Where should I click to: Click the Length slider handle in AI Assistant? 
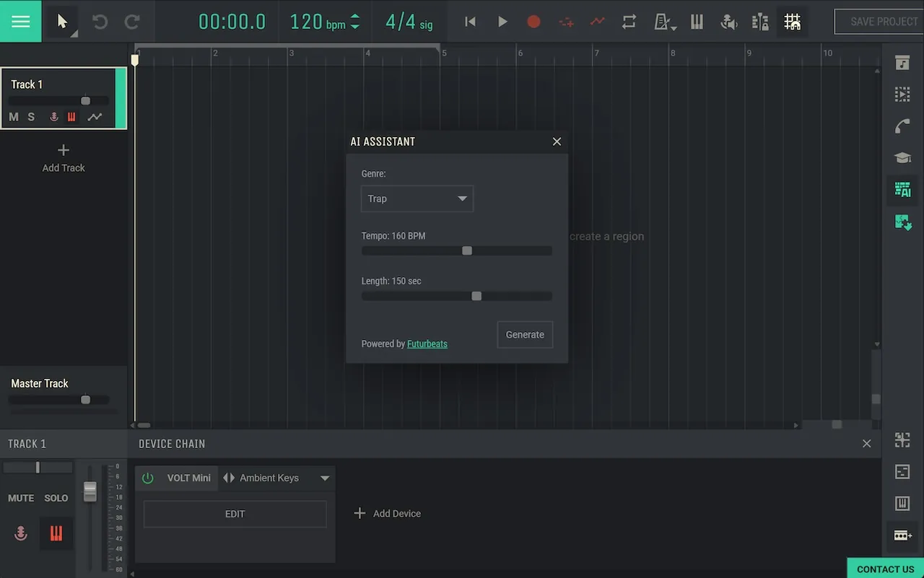click(476, 296)
